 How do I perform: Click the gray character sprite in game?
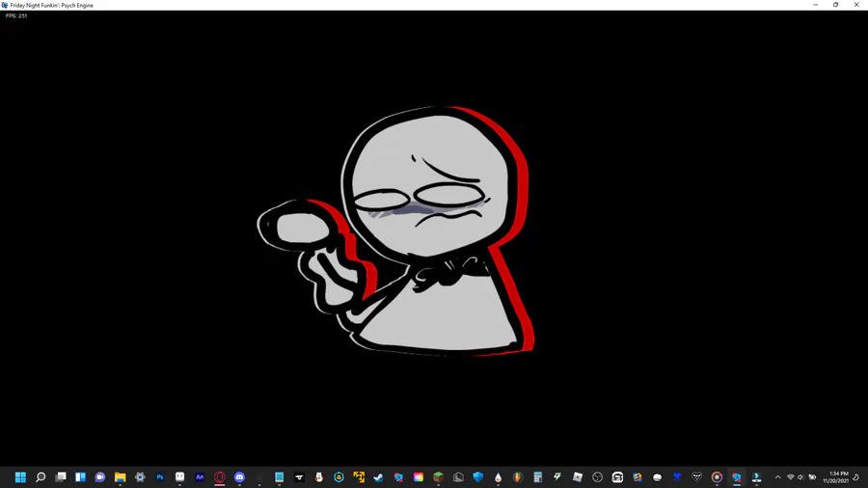pos(395,230)
